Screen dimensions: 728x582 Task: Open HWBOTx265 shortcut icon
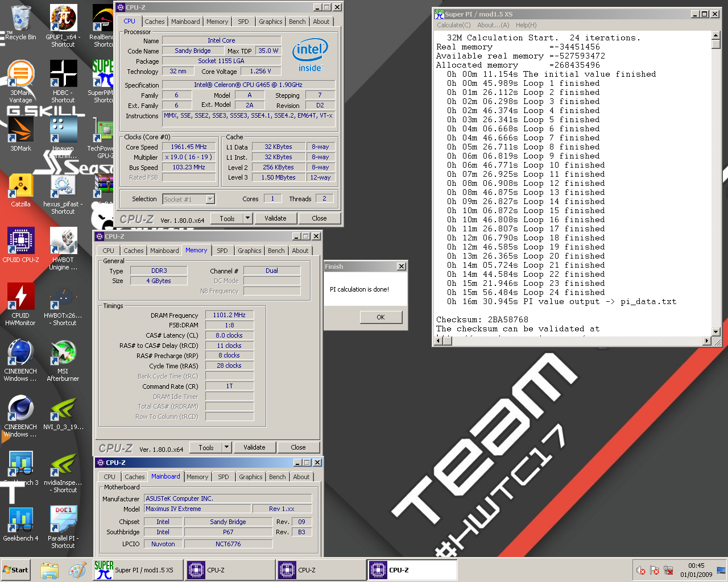(63, 304)
